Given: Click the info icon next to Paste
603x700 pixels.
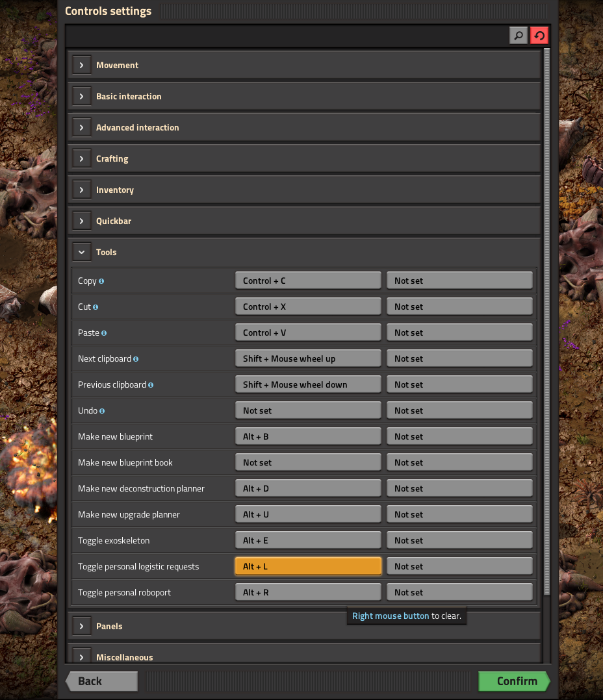Looking at the screenshot, I should (x=104, y=333).
